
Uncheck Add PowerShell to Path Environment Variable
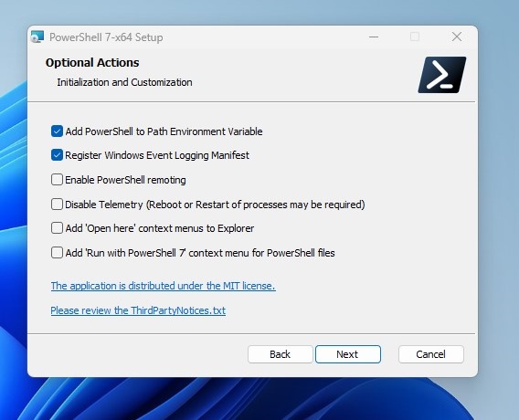[57, 131]
